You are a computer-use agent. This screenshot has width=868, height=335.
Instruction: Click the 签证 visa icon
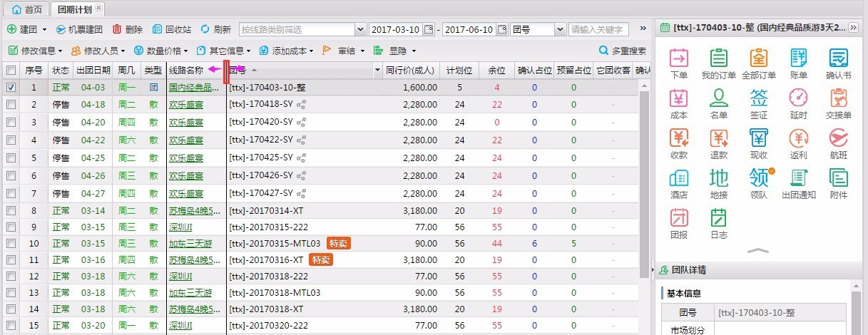click(x=759, y=103)
